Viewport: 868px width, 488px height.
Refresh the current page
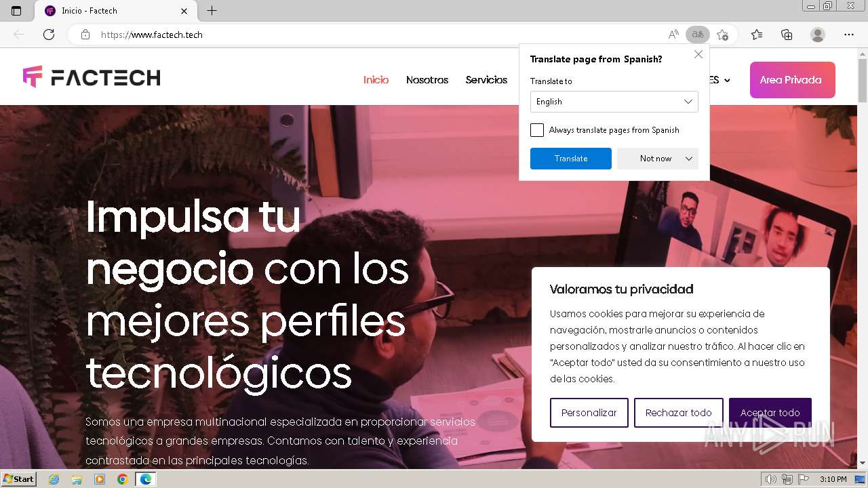[x=49, y=35]
